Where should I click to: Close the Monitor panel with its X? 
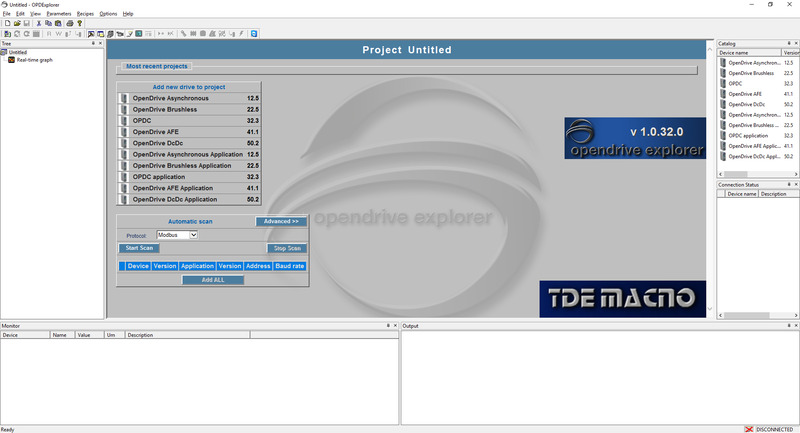tap(395, 325)
